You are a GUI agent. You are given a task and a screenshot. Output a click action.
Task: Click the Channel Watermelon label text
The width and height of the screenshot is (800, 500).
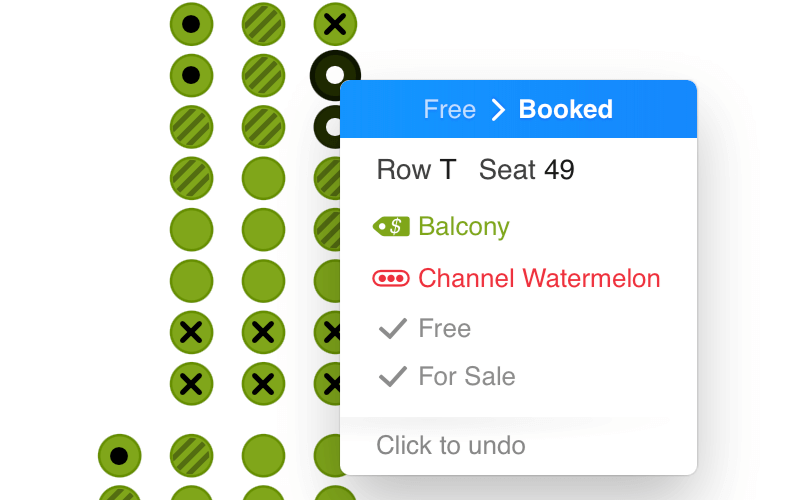[539, 279]
